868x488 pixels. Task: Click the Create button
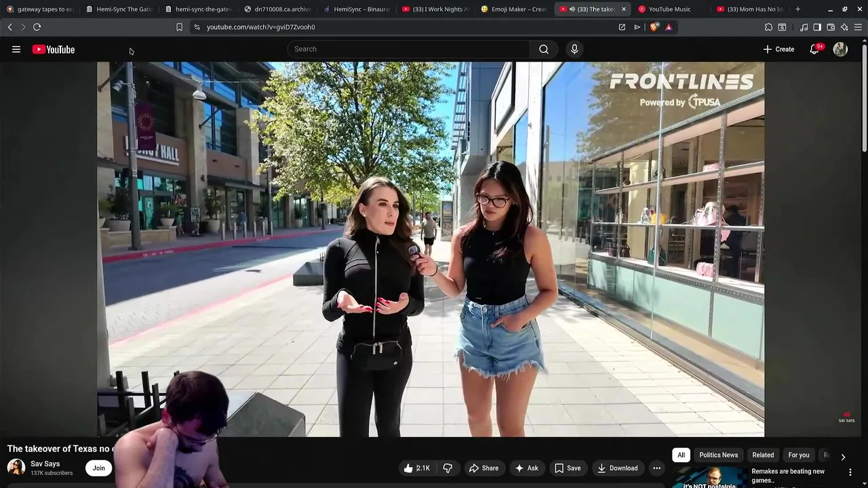[x=778, y=49]
